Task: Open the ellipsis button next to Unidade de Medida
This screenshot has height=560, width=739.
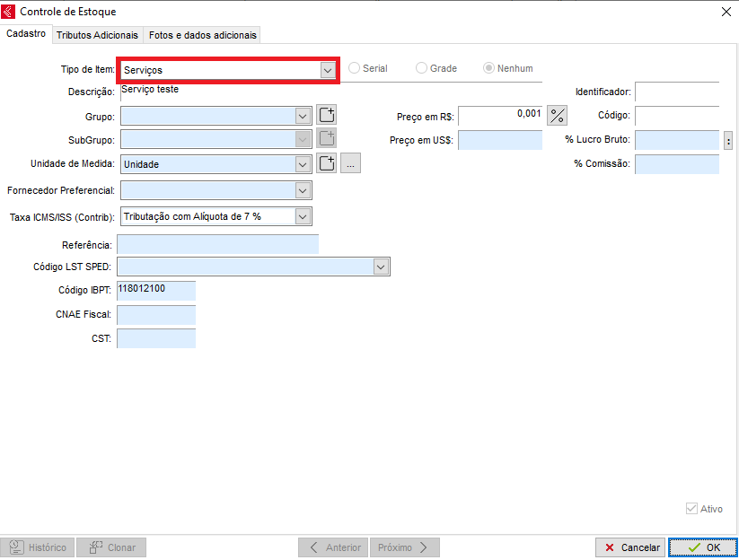Action: click(351, 163)
